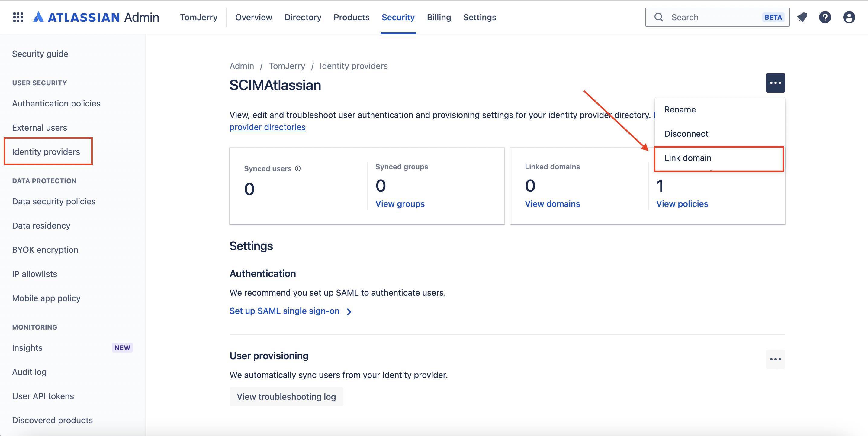
Task: Open User API tokens page
Action: click(43, 396)
